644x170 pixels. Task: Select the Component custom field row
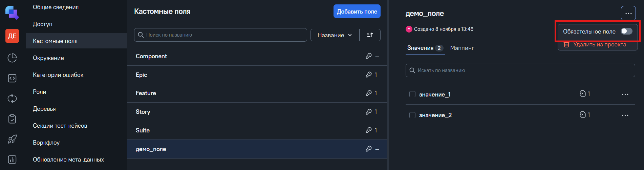point(257,56)
